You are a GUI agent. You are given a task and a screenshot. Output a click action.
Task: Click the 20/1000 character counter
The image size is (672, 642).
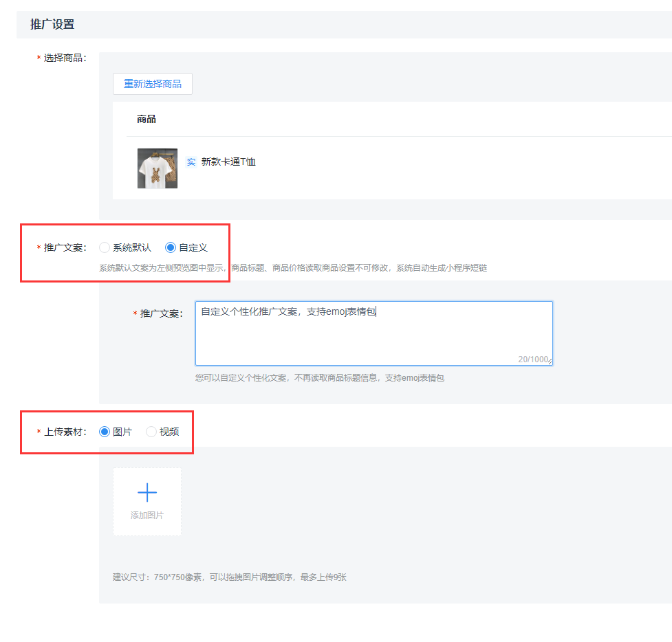click(x=532, y=359)
